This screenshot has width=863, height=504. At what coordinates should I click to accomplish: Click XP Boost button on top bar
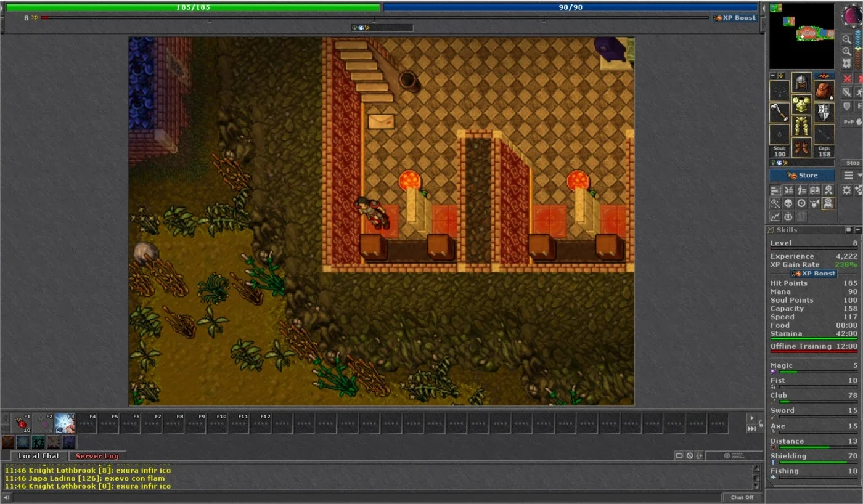735,18
